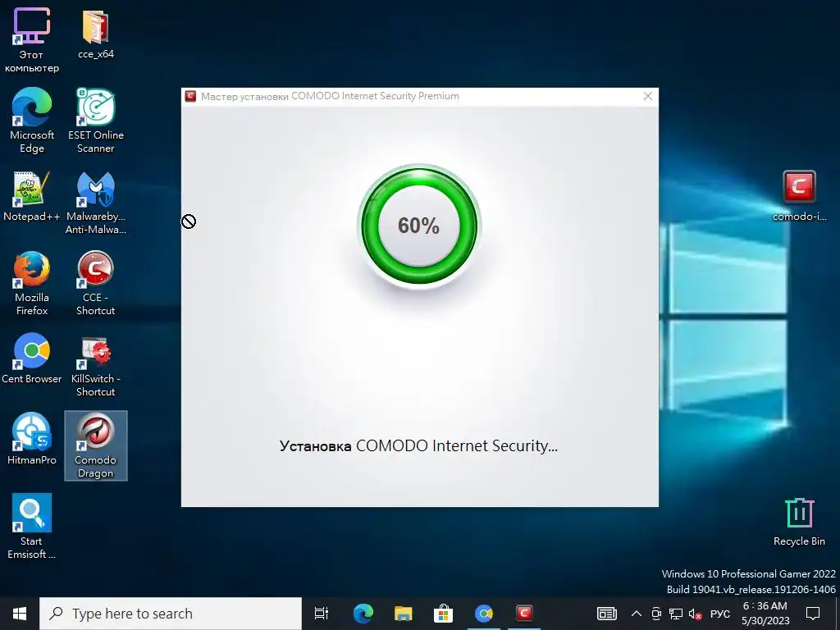Open the News and interests taskbar icon
840x630 pixels.
point(607,614)
